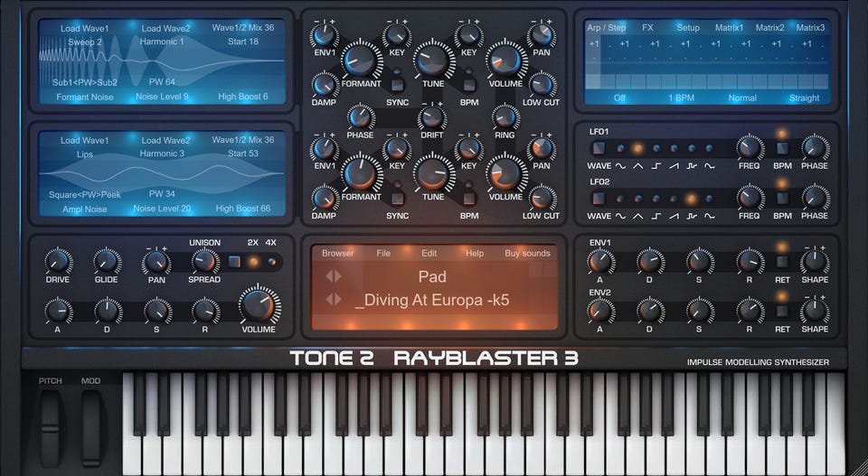The image size is (868, 476).
Task: Switch to the Matrix1 tab
Action: click(x=730, y=27)
